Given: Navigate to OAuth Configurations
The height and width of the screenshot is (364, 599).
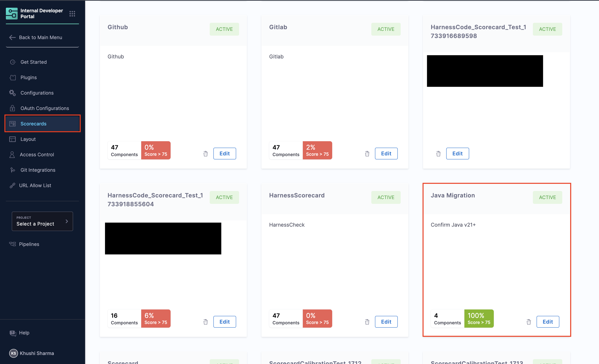Looking at the screenshot, I should coord(44,108).
